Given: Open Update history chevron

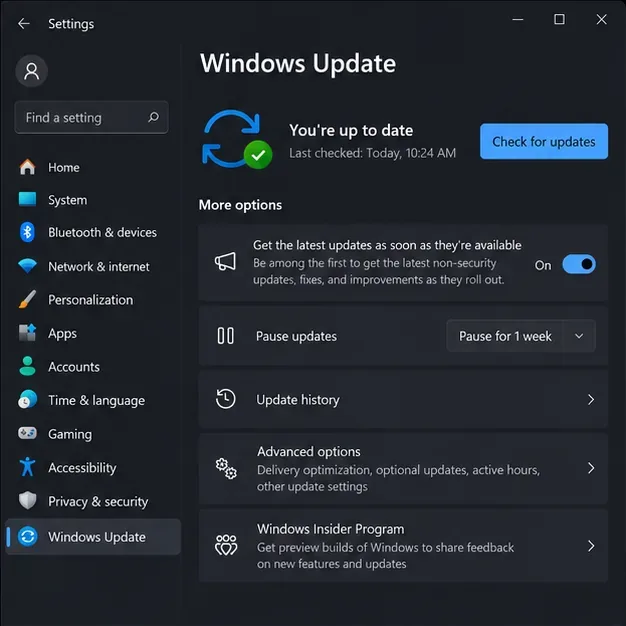Looking at the screenshot, I should pos(591,400).
